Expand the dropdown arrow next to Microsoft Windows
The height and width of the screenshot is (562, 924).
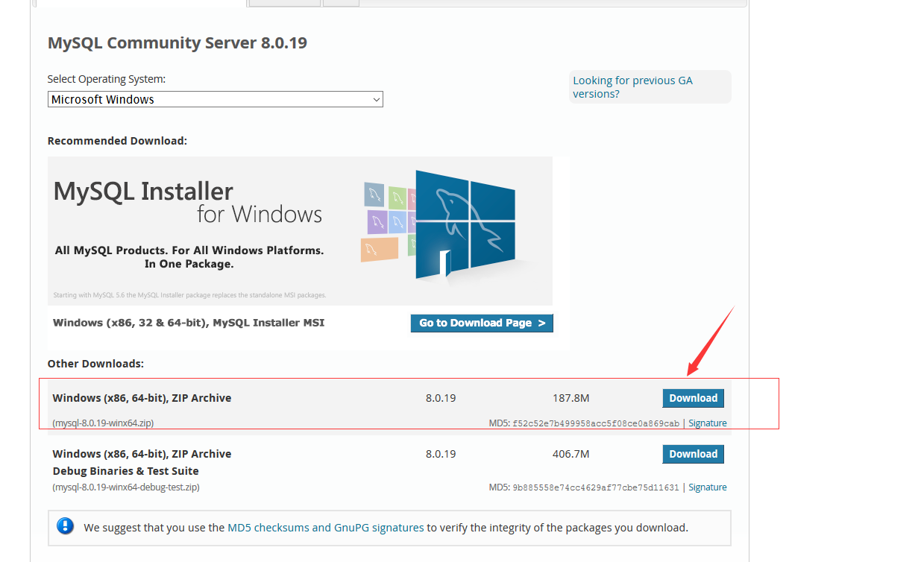pos(376,99)
